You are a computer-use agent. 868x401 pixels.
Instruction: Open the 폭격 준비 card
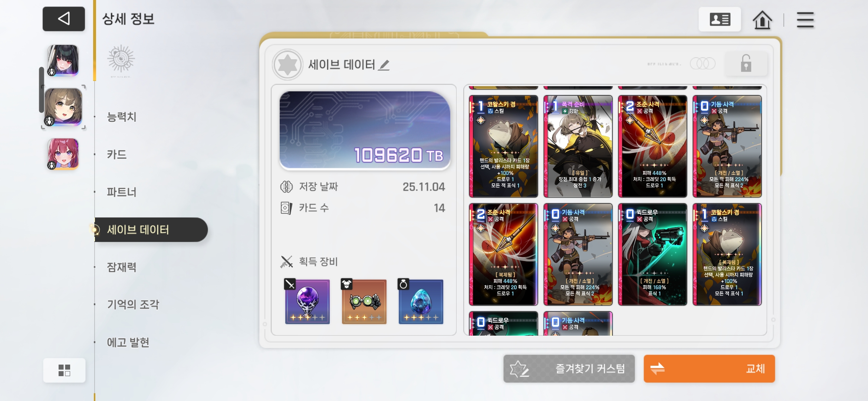(578, 146)
